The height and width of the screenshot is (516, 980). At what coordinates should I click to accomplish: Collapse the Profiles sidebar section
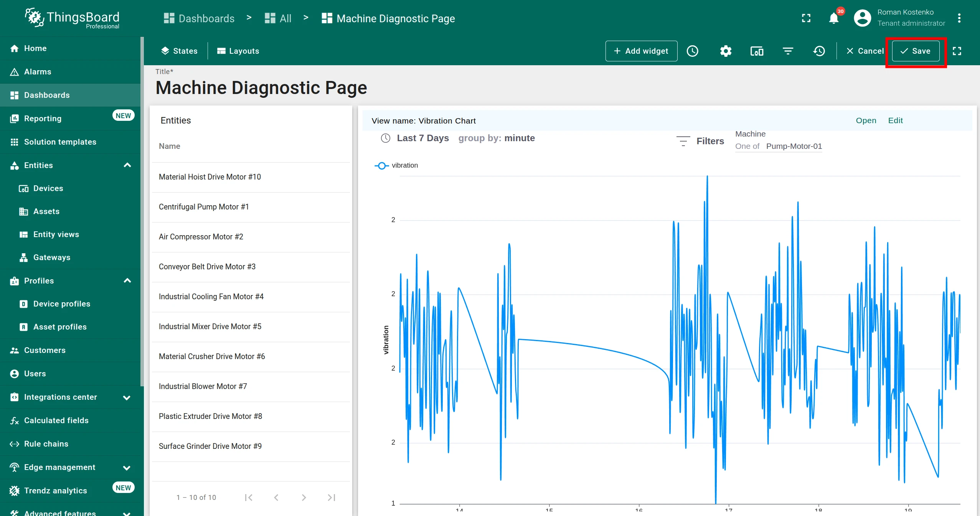(127, 281)
